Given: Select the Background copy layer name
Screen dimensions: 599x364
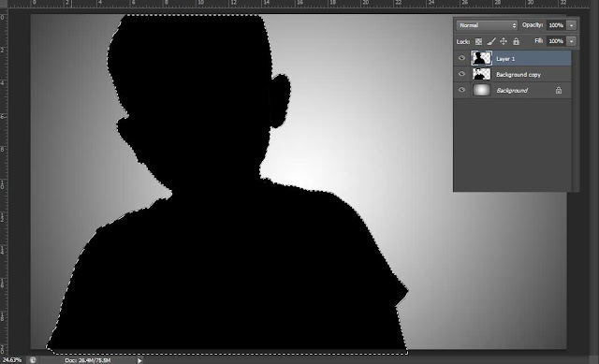Looking at the screenshot, I should 519,75.
